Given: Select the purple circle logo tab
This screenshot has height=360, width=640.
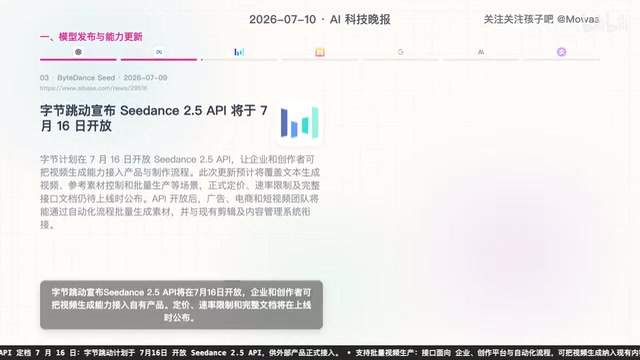Looking at the screenshot, I should [562, 52].
